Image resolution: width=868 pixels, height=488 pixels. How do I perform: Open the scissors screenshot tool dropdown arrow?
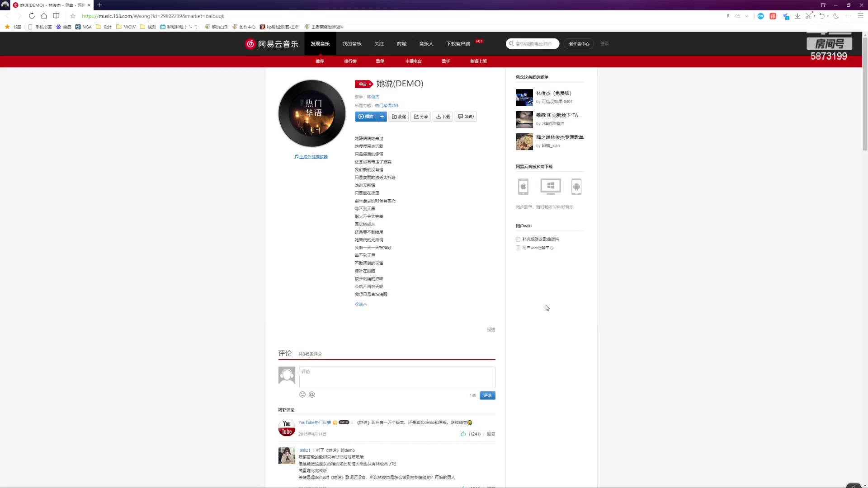pyautogui.click(x=815, y=16)
